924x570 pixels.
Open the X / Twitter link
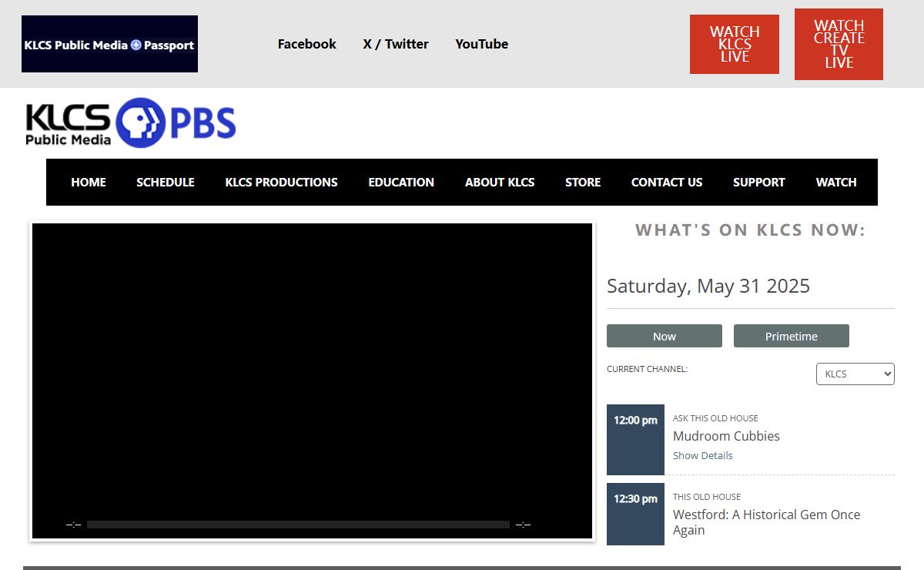396,44
